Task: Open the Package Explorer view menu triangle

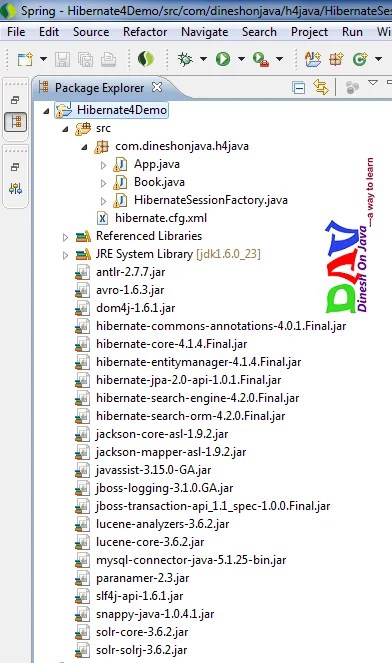Action: coord(373,82)
